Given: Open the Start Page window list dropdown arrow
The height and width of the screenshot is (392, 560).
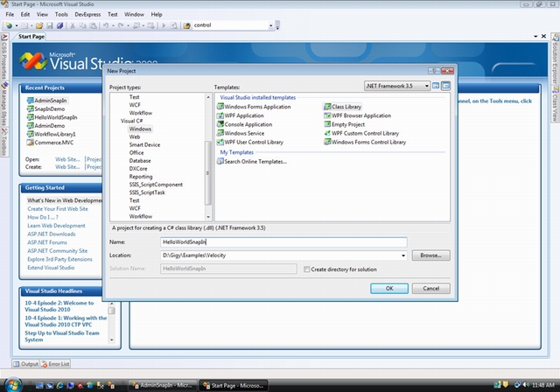Looking at the screenshot, I should (535, 37).
